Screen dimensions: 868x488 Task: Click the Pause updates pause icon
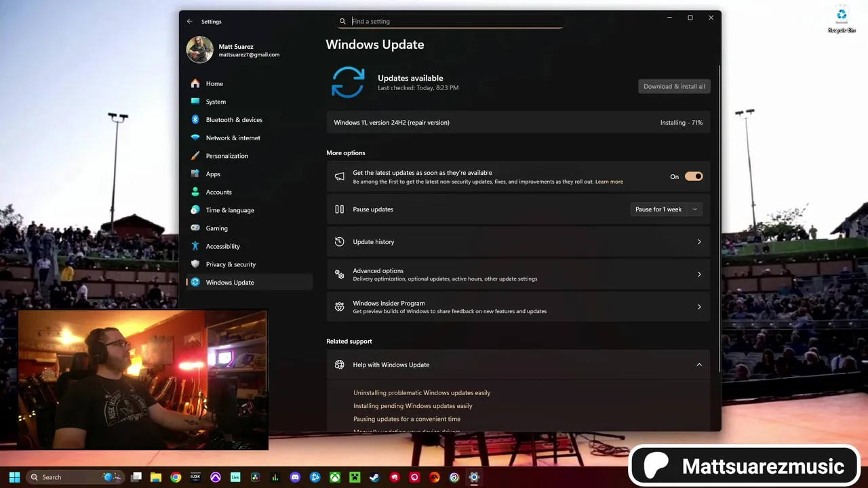coord(340,209)
